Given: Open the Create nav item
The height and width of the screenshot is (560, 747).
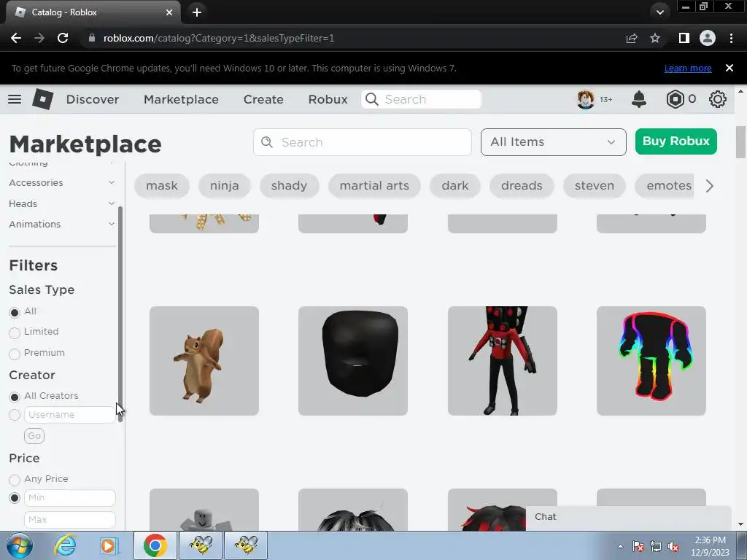Looking at the screenshot, I should 263,99.
